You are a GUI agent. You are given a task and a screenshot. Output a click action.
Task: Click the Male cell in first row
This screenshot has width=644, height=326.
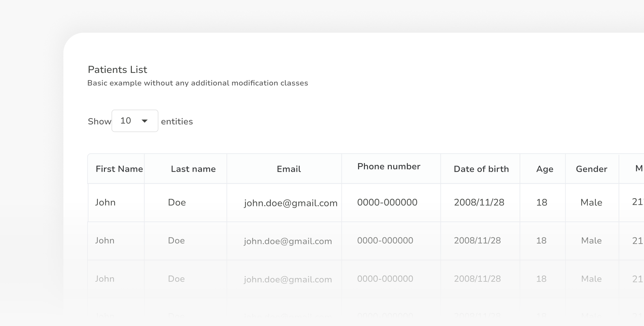[591, 202]
